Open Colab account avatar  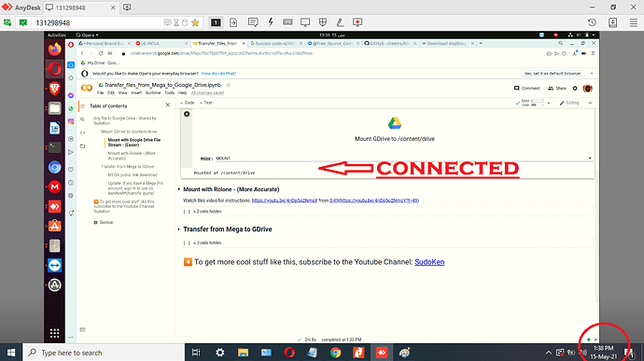tap(588, 89)
